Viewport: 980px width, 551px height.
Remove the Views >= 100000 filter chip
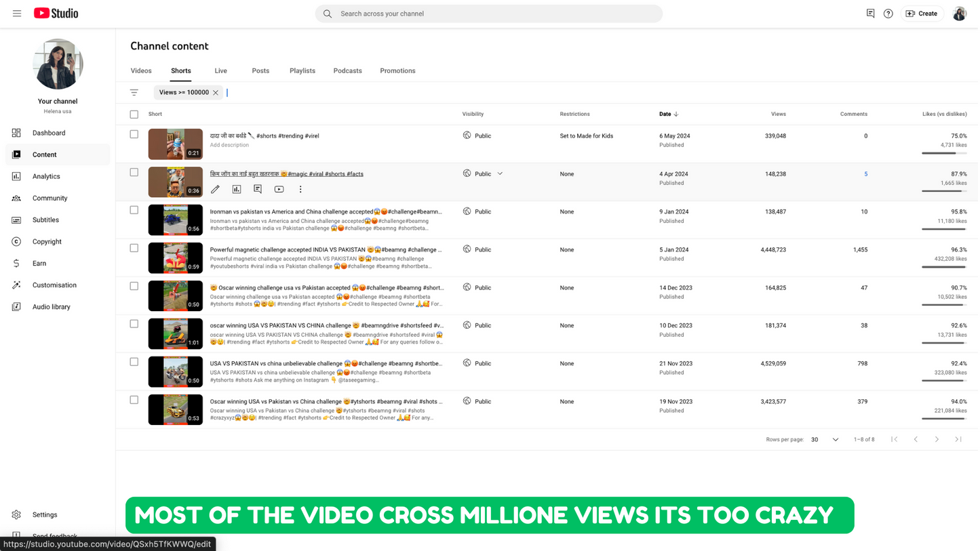216,93
